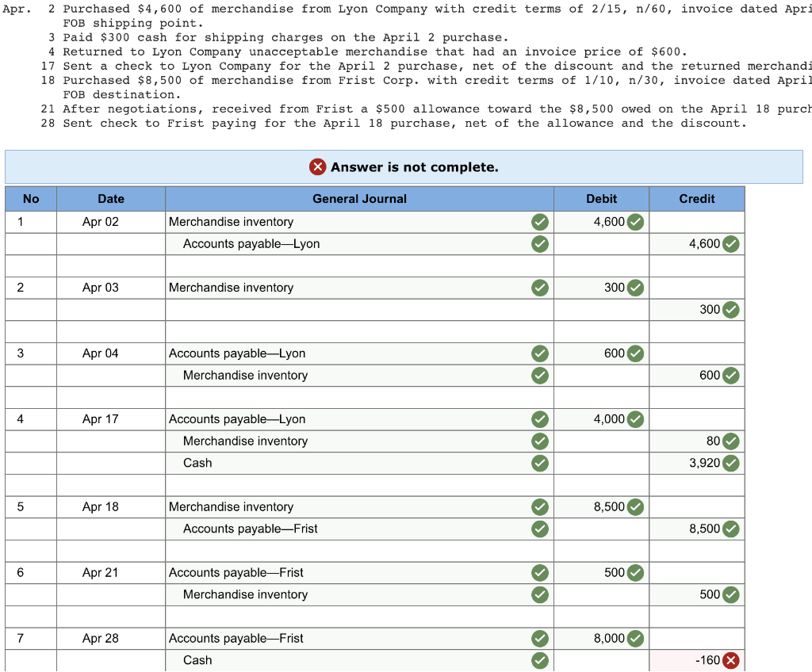The width and height of the screenshot is (812, 672).
Task: Select the Apr 17 Merchandise inventory account field
Action: pos(359,441)
